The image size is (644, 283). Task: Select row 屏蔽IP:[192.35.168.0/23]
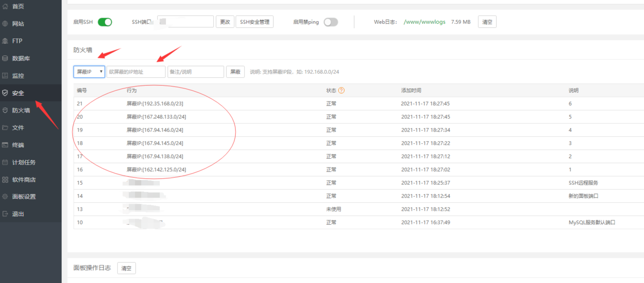359,104
